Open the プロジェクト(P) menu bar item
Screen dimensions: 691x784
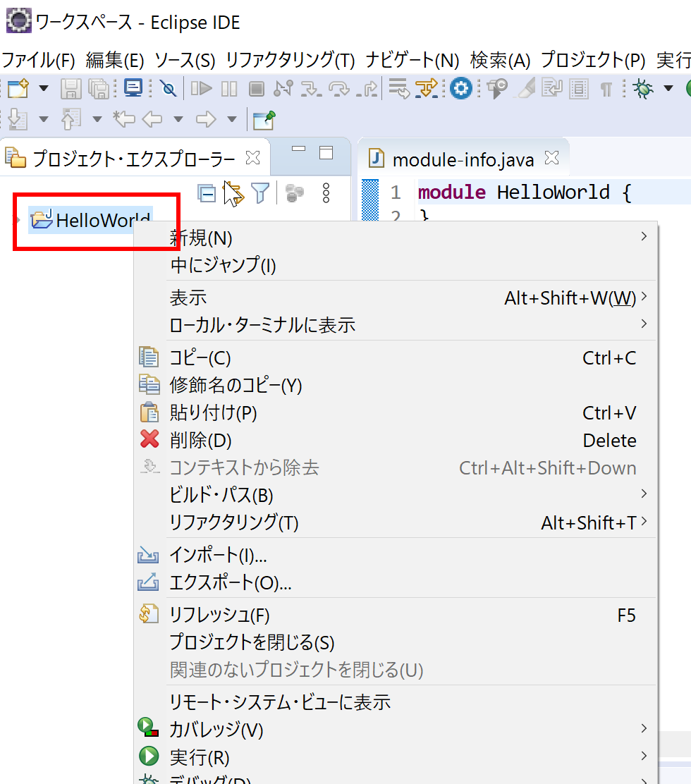coord(594,61)
